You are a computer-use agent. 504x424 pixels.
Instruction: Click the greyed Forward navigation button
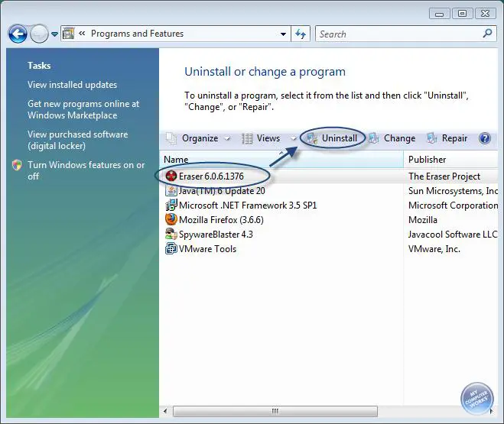coord(39,34)
